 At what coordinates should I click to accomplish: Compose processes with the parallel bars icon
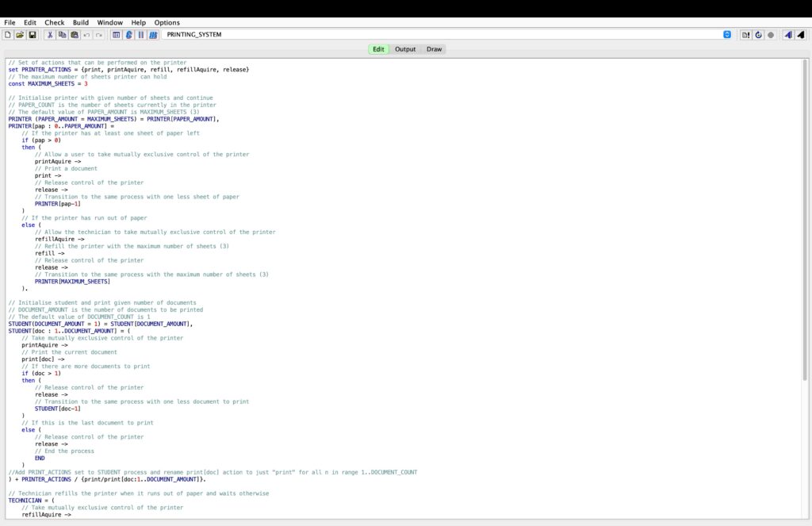[141, 35]
